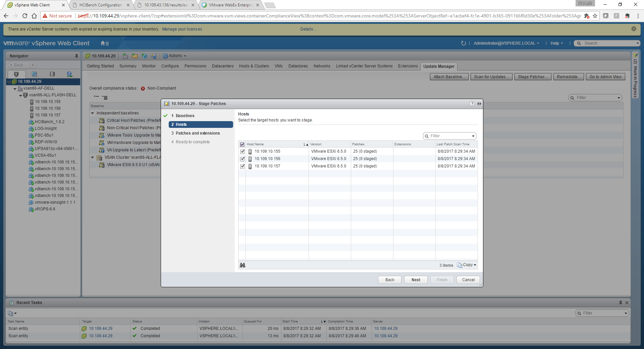Image resolution: width=644 pixels, height=349 pixels.
Task: Click the Manage your licenses link
Action: pos(182,29)
